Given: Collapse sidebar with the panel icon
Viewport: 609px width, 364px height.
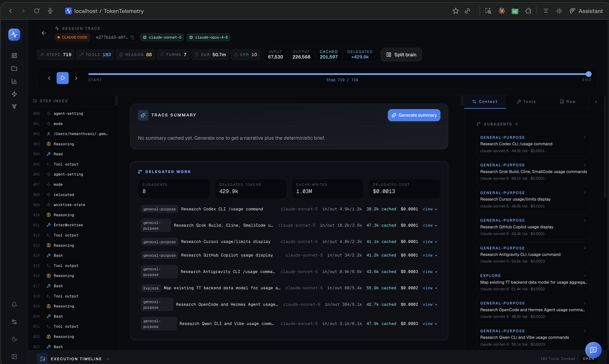Looking at the screenshot, I should point(14,356).
